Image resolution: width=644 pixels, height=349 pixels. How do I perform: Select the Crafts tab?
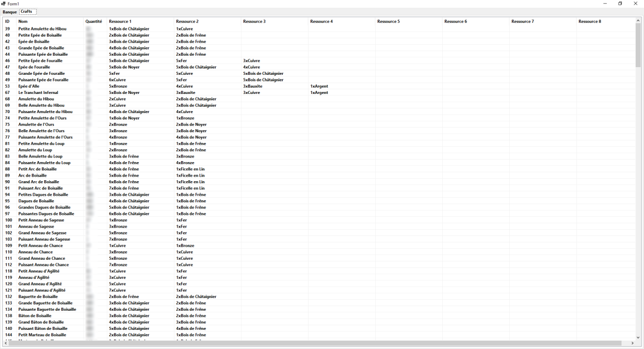(27, 11)
